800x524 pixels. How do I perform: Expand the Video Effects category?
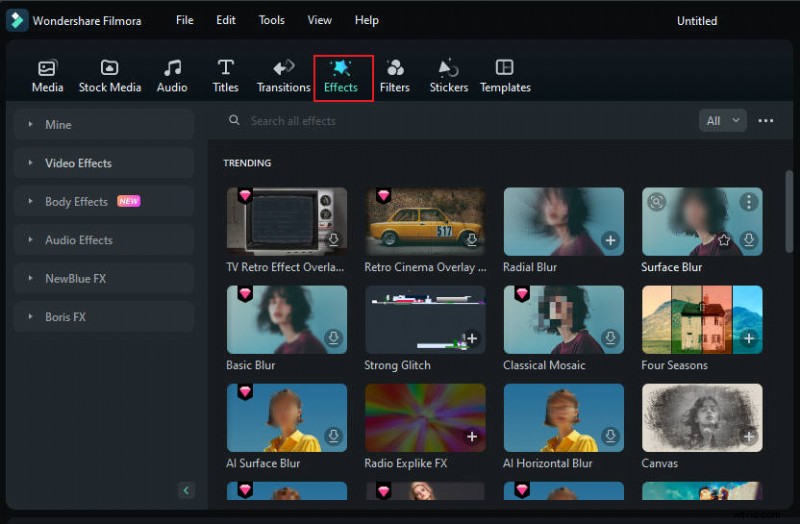click(78, 163)
